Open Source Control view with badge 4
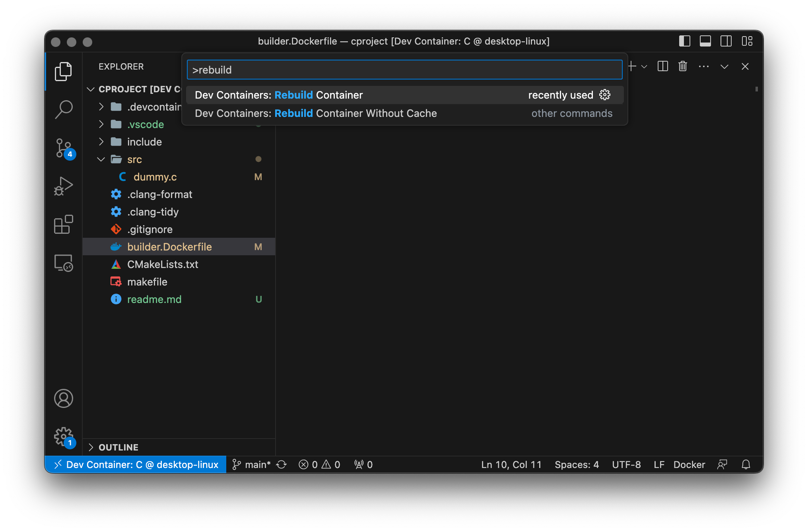Screen dimensions: 808x532 pos(64,148)
